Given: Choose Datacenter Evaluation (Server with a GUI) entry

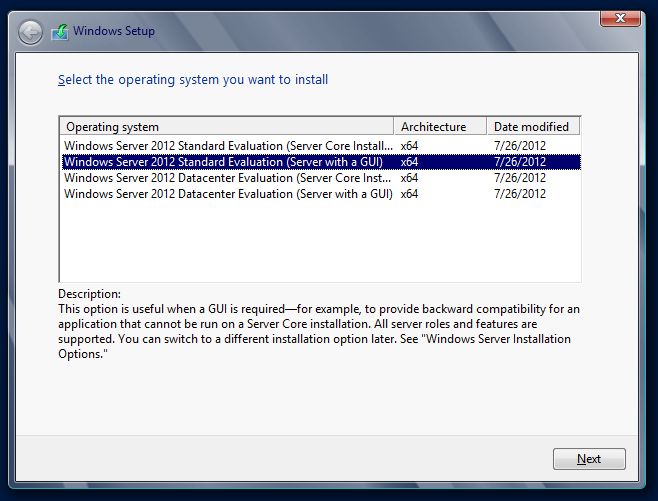Looking at the screenshot, I should 228,194.
